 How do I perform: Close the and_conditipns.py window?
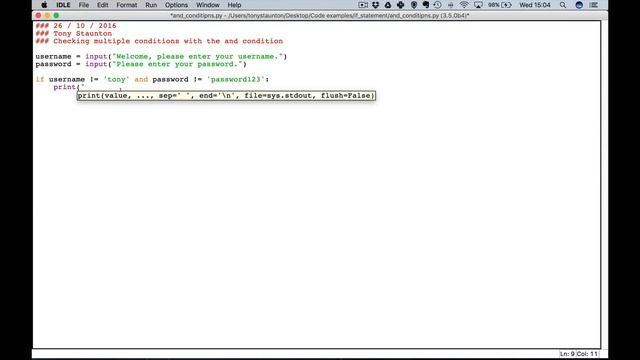[38, 16]
